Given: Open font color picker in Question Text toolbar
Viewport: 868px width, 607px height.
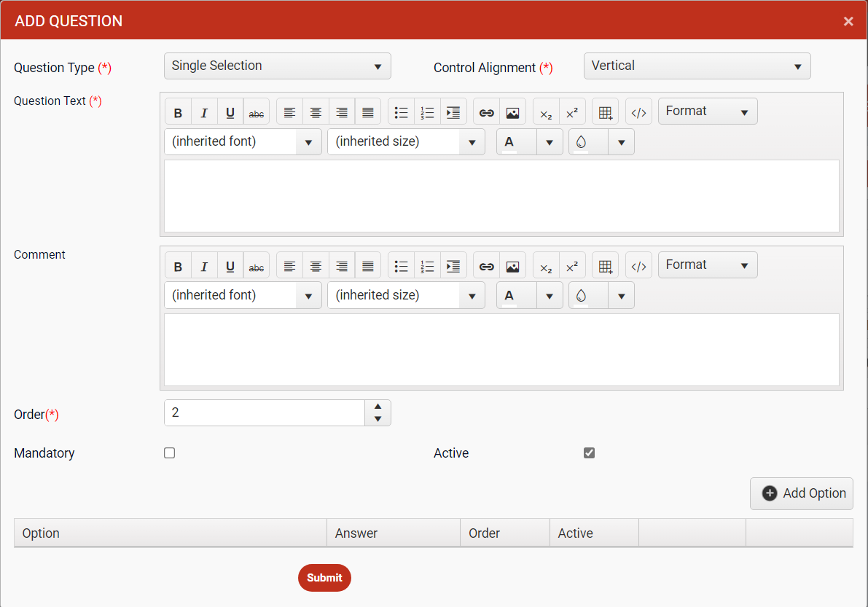Looking at the screenshot, I should tap(550, 142).
